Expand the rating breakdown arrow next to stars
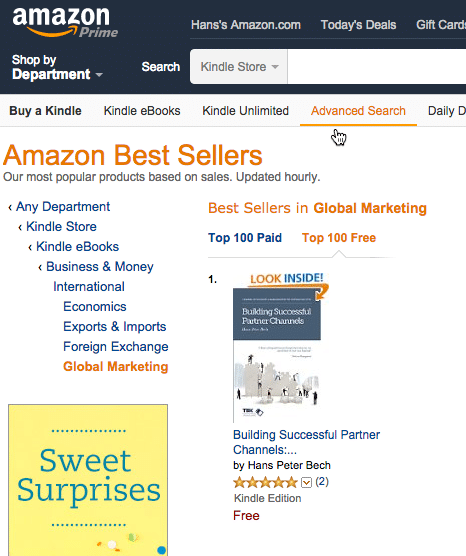The width and height of the screenshot is (466, 556). (x=306, y=483)
